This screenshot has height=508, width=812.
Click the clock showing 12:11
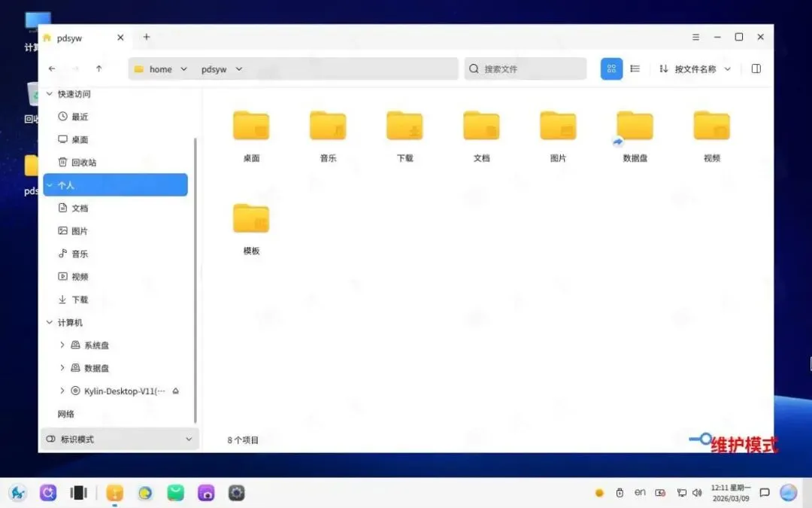[730, 492]
